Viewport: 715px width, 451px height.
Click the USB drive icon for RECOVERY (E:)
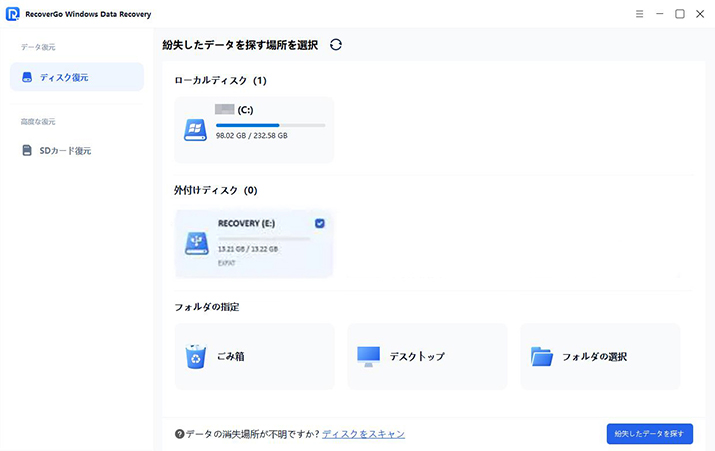click(197, 243)
